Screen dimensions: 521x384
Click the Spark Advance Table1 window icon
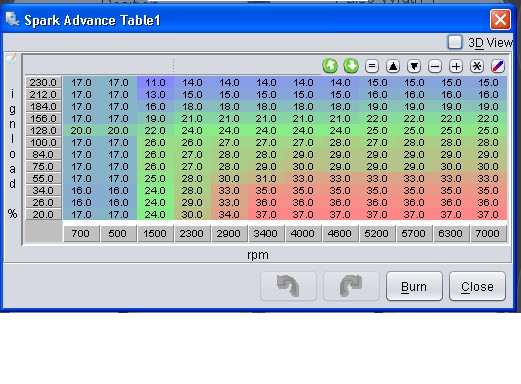(x=12, y=19)
